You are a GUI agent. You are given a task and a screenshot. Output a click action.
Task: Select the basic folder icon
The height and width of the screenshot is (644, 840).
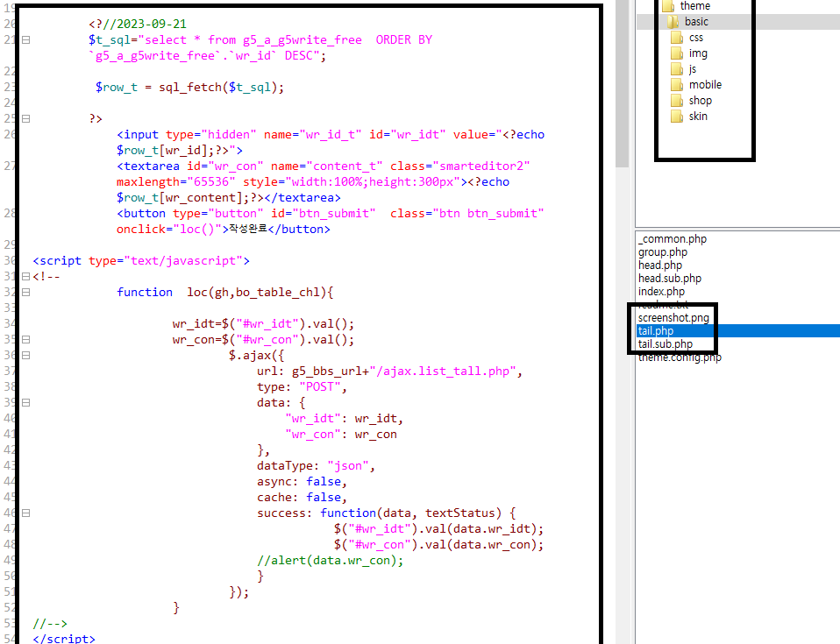(673, 22)
